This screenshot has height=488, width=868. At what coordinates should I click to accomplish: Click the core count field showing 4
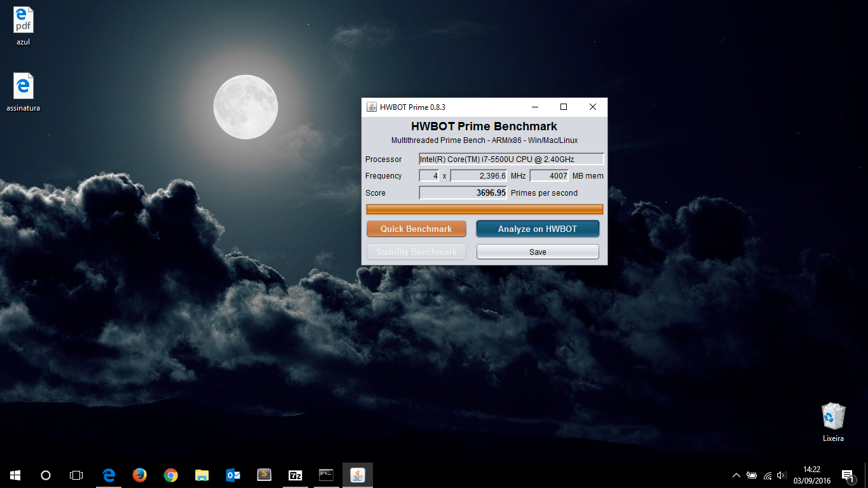(x=429, y=176)
